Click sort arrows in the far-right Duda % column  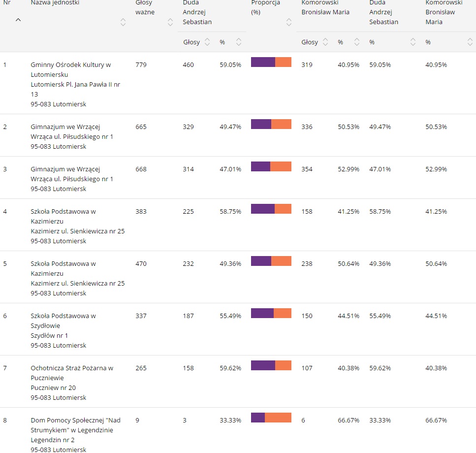[413, 42]
